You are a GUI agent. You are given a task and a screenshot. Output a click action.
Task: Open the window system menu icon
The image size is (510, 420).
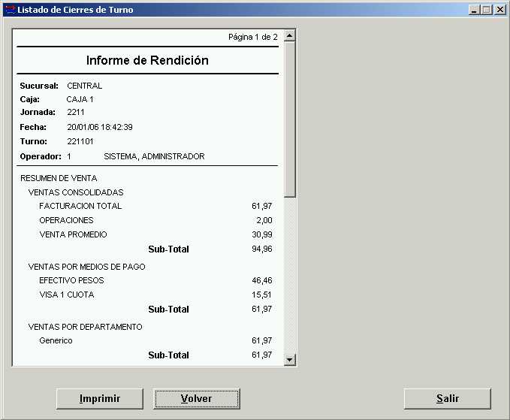(9, 9)
